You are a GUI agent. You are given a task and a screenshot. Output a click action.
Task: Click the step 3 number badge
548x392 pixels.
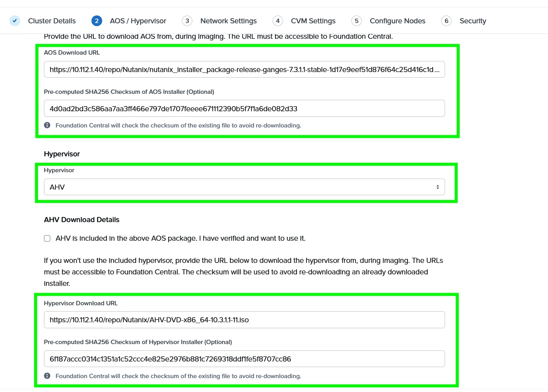tap(187, 21)
